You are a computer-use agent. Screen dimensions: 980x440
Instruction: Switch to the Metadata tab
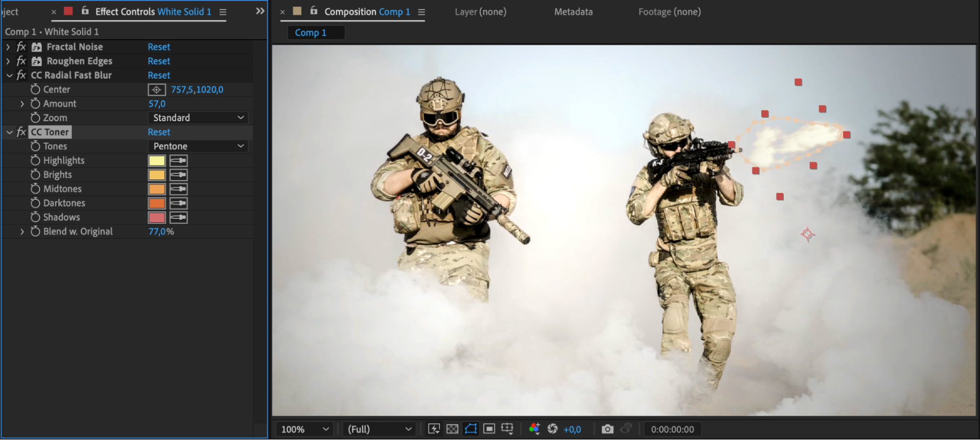574,12
